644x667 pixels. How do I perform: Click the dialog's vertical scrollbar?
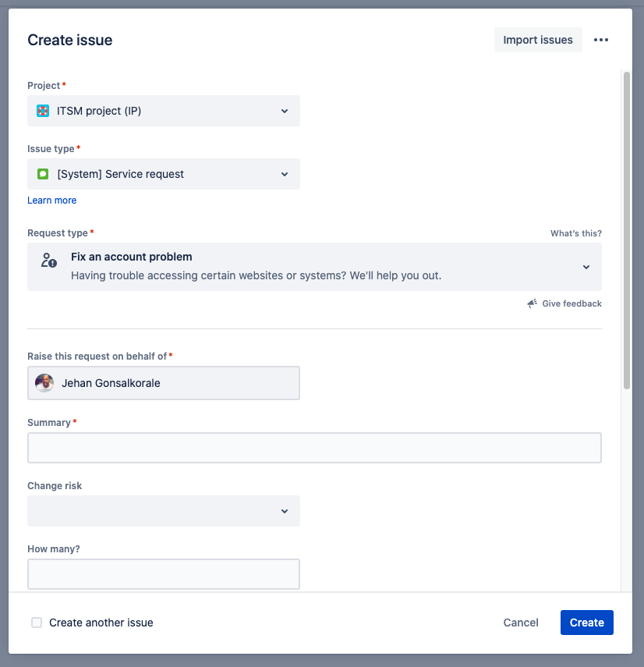click(x=627, y=231)
